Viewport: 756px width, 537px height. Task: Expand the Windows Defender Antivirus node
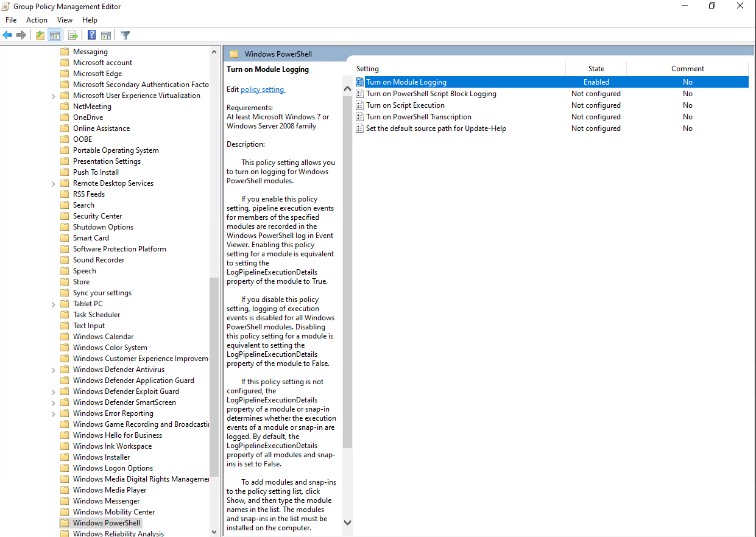[x=54, y=370]
